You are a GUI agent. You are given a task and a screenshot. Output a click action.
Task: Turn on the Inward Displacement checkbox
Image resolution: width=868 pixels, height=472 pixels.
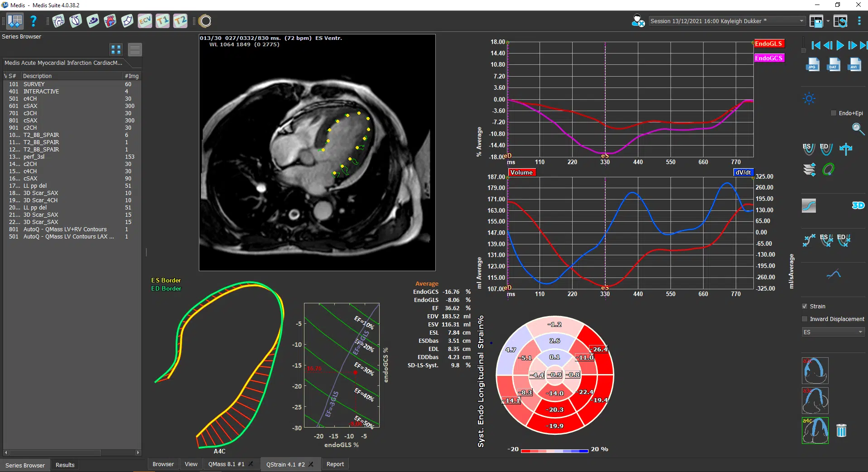(805, 319)
